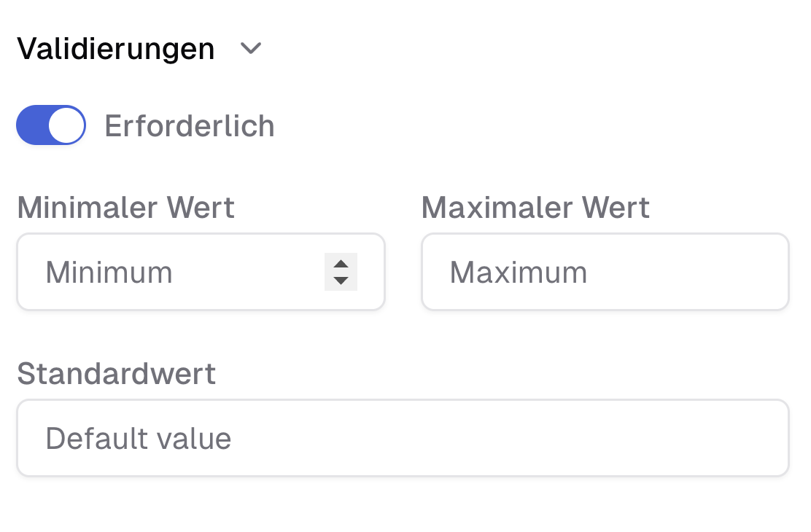This screenshot has height=532, width=811.
Task: Increase the minimum value by one step
Action: pos(341,264)
